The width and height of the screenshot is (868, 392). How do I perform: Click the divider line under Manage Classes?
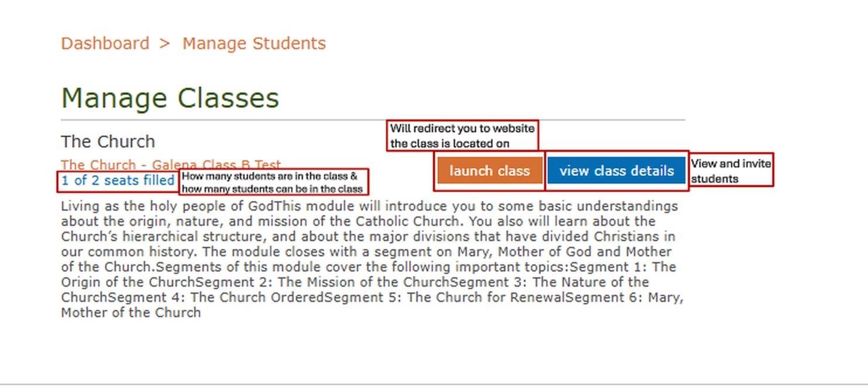373,120
